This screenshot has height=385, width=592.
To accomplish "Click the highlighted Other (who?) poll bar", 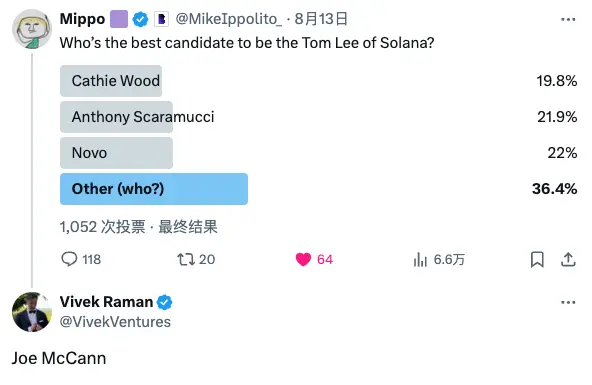I will coord(154,189).
